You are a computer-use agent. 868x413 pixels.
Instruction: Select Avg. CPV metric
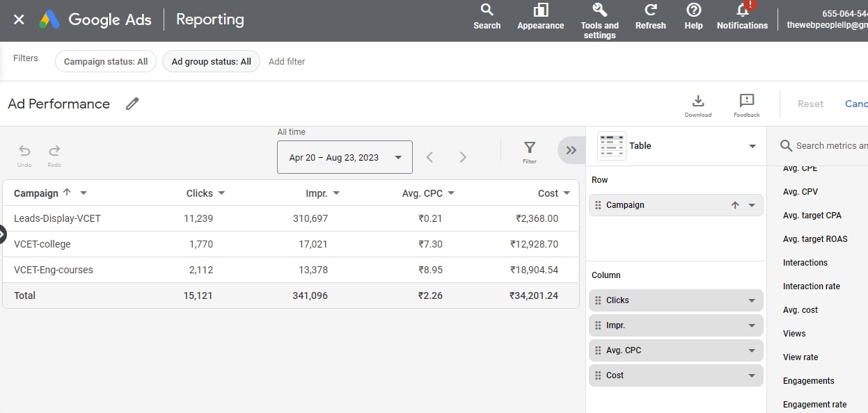point(800,192)
